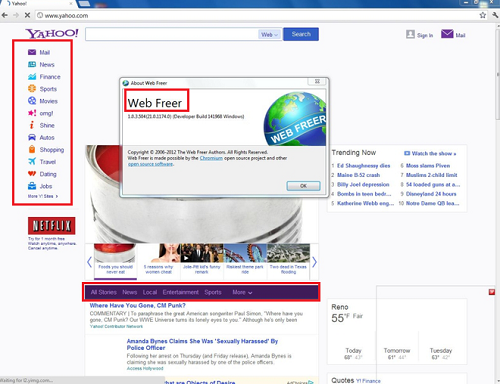This screenshot has width=500, height=384.
Task: Open the Finance chart icon in sidebar
Action: (x=32, y=77)
